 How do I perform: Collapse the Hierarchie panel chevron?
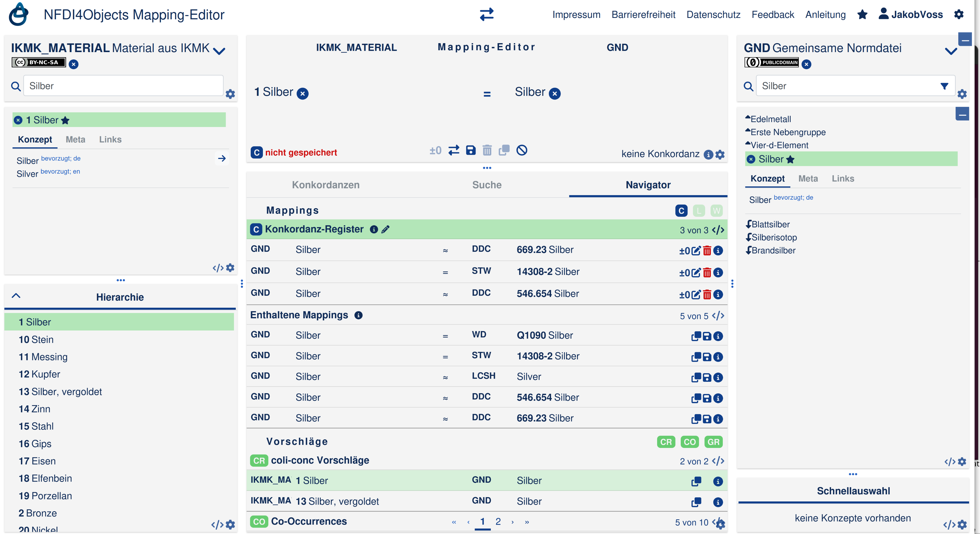coord(16,295)
